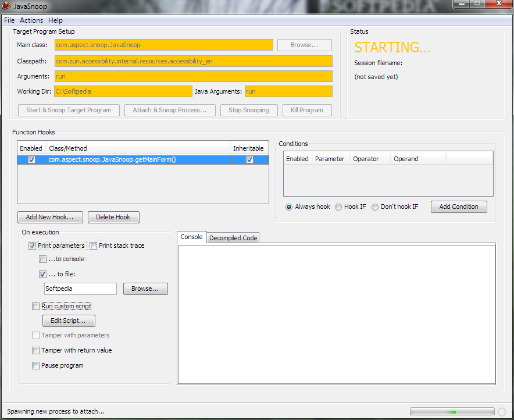
Task: Click the Class/Method column header
Action: [138, 148]
